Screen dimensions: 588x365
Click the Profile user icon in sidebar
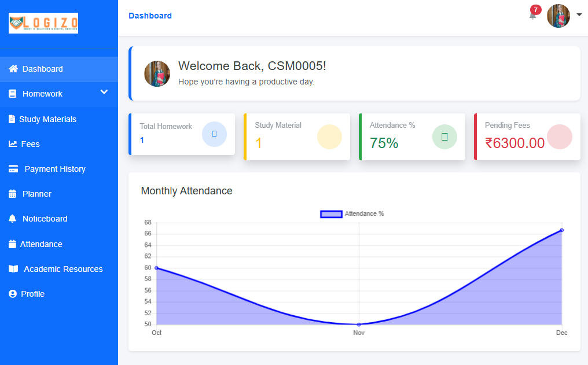coord(13,294)
